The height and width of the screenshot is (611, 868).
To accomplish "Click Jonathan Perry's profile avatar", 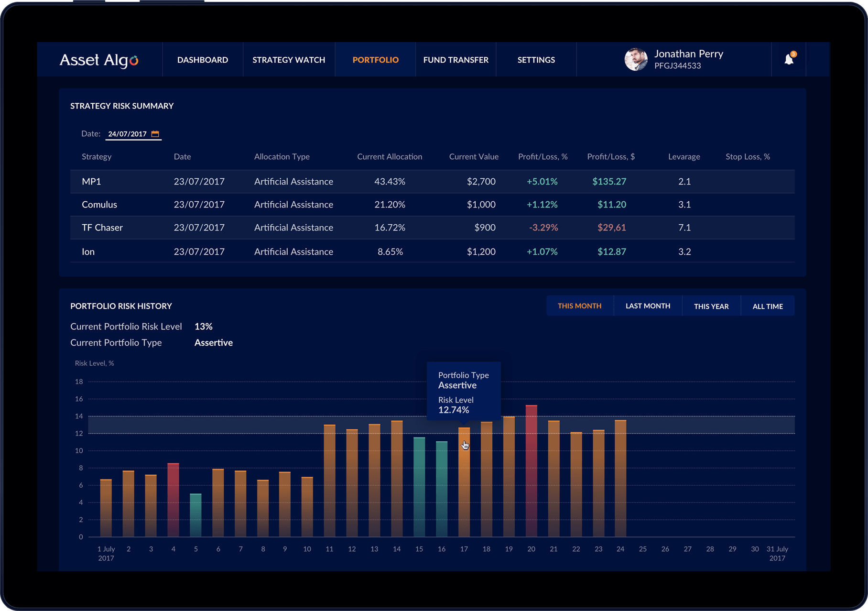I will [x=636, y=59].
